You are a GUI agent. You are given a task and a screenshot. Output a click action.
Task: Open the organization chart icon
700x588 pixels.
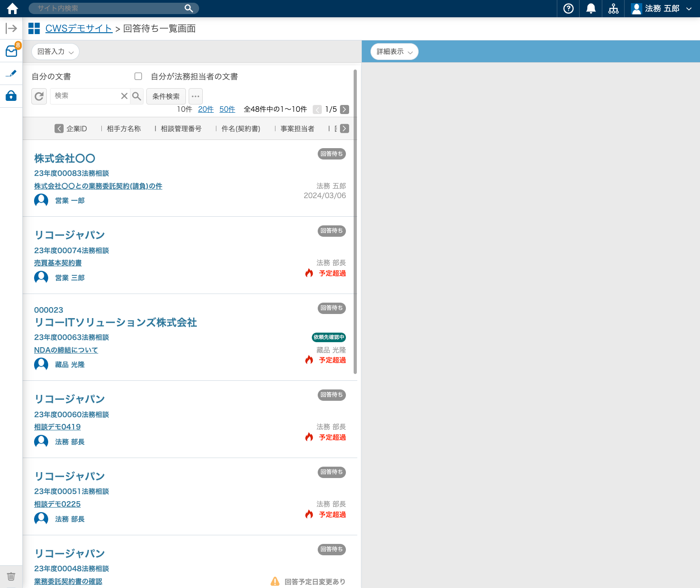click(x=613, y=9)
